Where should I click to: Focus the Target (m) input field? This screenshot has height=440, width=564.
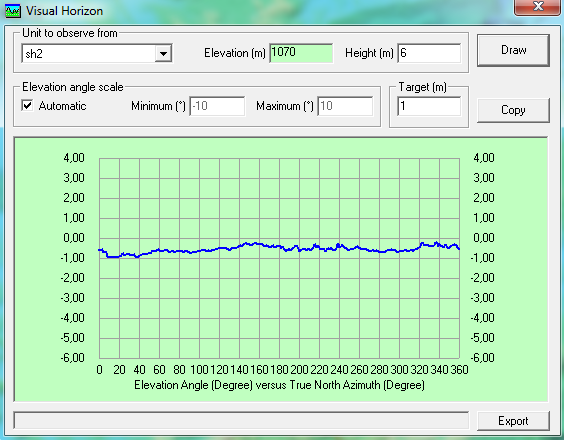(429, 106)
